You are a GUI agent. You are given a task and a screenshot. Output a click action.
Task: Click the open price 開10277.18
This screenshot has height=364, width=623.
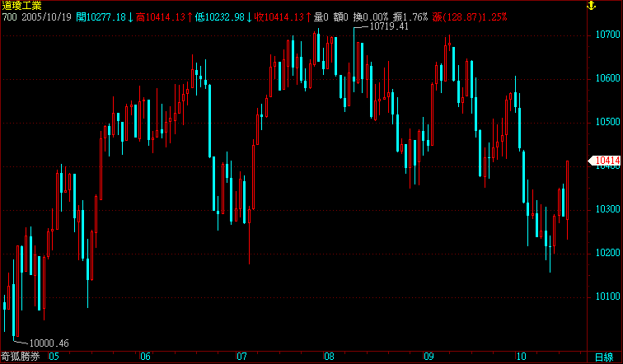105,17
